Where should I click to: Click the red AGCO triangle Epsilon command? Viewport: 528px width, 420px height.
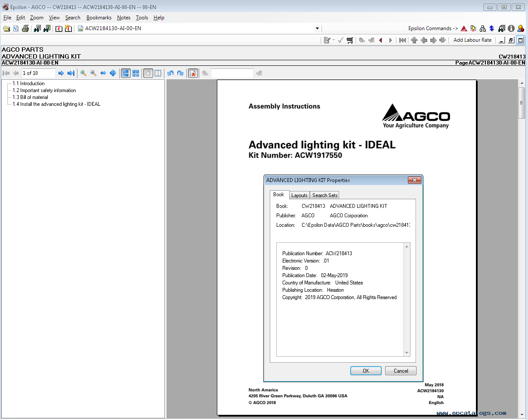click(464, 28)
